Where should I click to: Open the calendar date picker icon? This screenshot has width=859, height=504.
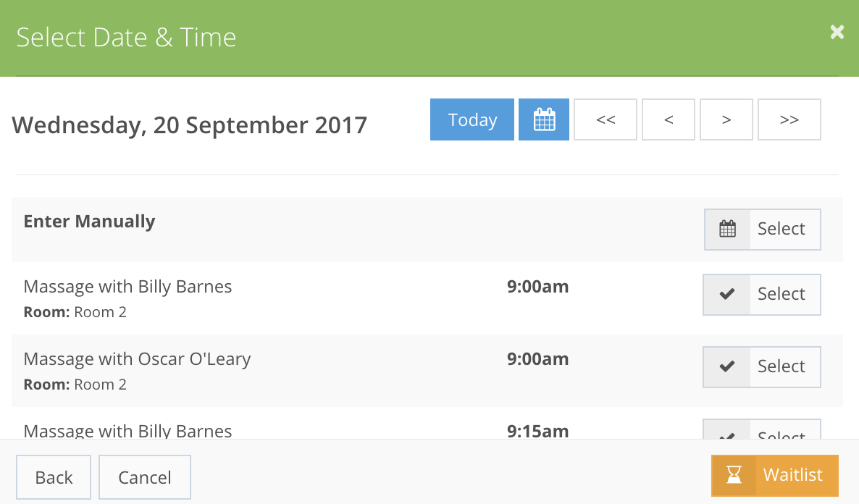pos(543,119)
